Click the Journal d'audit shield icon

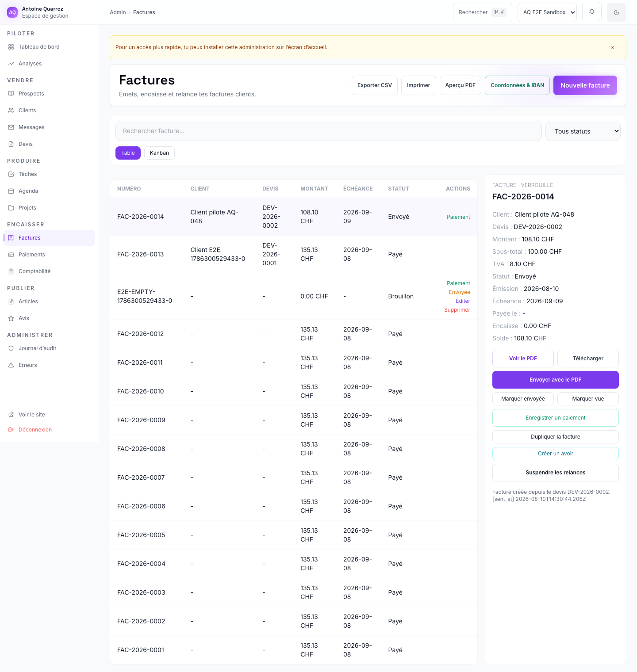(11, 348)
